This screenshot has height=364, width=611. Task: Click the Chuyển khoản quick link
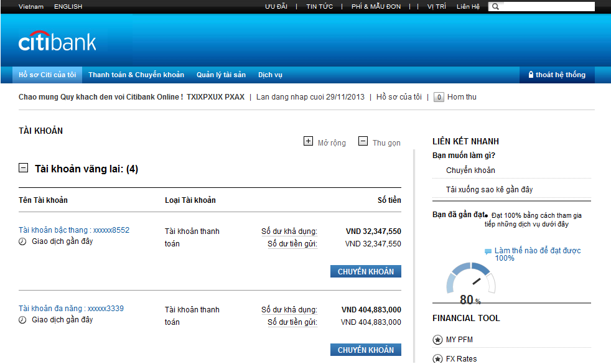[x=471, y=170]
